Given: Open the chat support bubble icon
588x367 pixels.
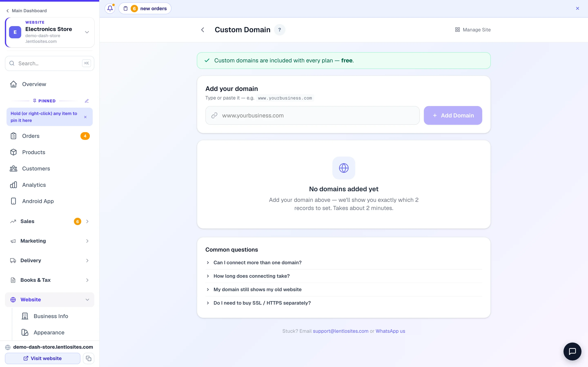Looking at the screenshot, I should click(x=572, y=351).
